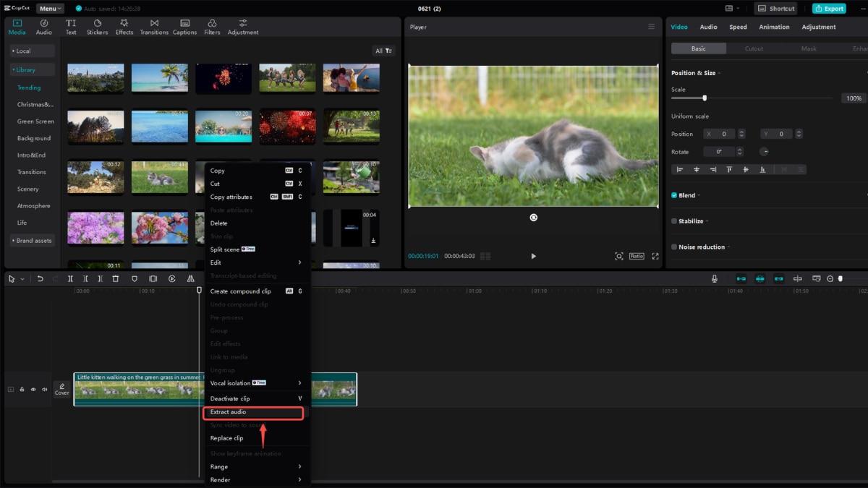The height and width of the screenshot is (488, 868).
Task: Click the Export button
Action: tap(828, 9)
